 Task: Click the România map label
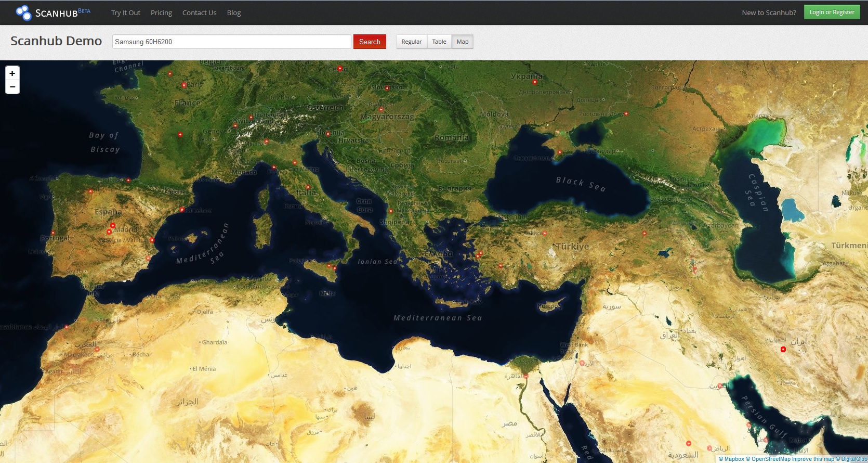pyautogui.click(x=452, y=138)
